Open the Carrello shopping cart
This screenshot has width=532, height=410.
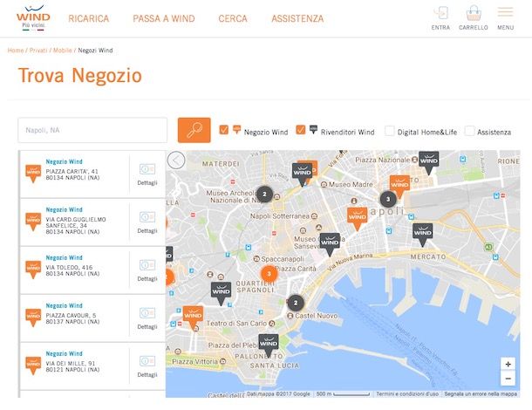point(474,18)
